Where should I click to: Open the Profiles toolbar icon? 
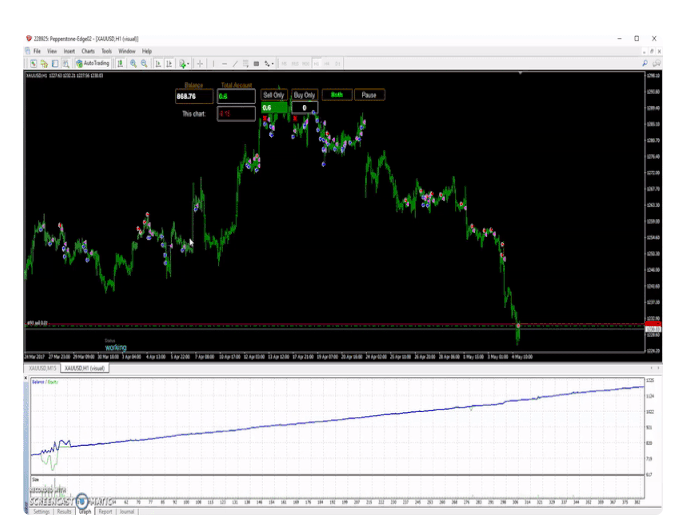[44, 64]
